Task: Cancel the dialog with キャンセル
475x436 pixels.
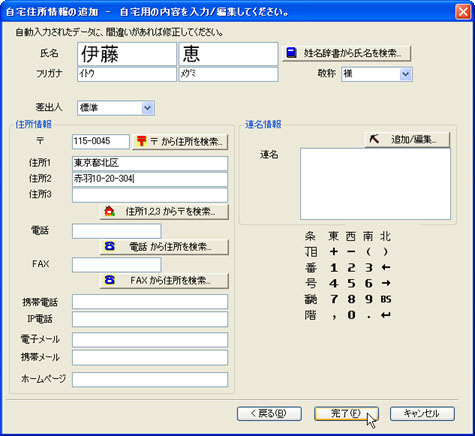Action: coord(422,414)
